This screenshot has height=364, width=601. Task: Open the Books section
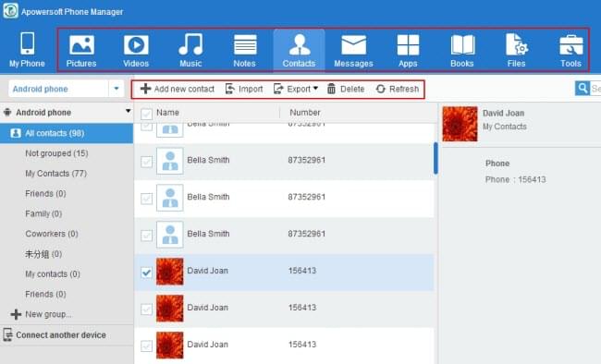click(x=462, y=50)
